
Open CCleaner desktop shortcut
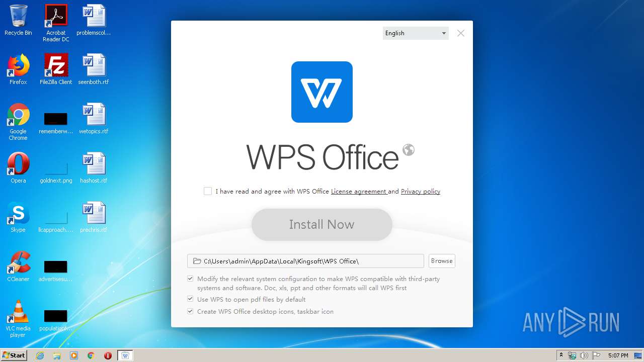pos(18,266)
